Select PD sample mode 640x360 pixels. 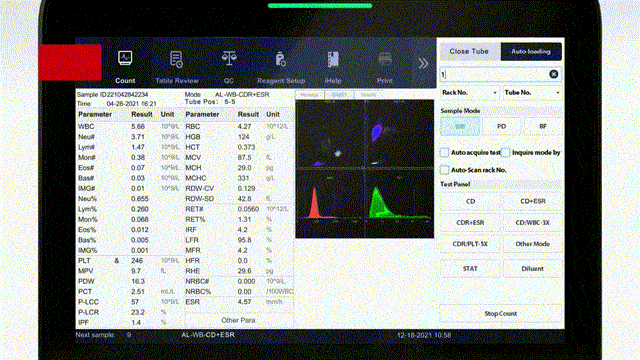coord(502,127)
